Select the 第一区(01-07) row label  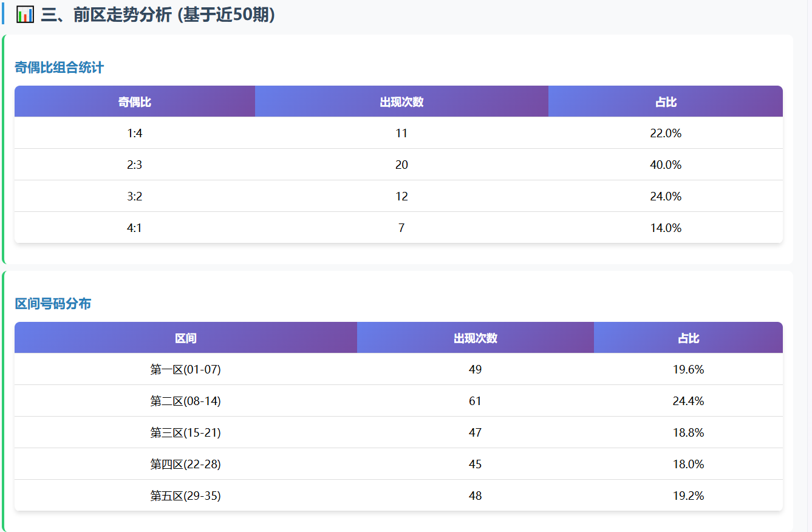(186, 370)
